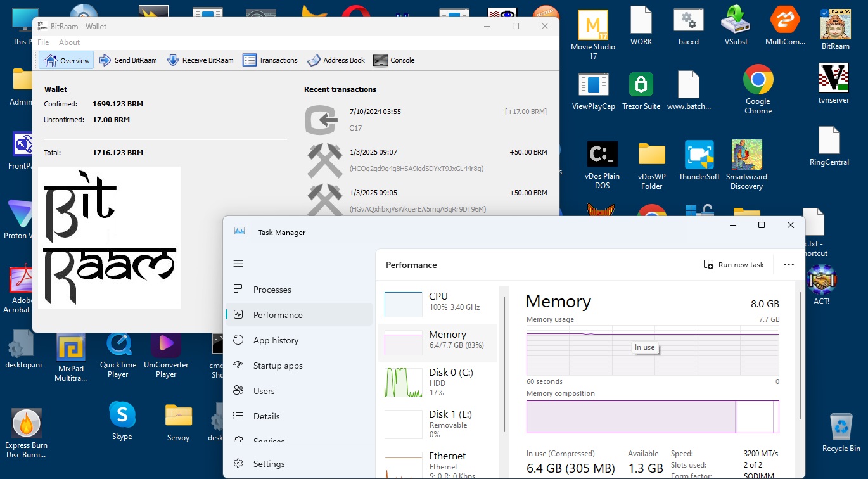Click the Memory composition bar
The height and width of the screenshot is (479, 868).
pos(653,416)
